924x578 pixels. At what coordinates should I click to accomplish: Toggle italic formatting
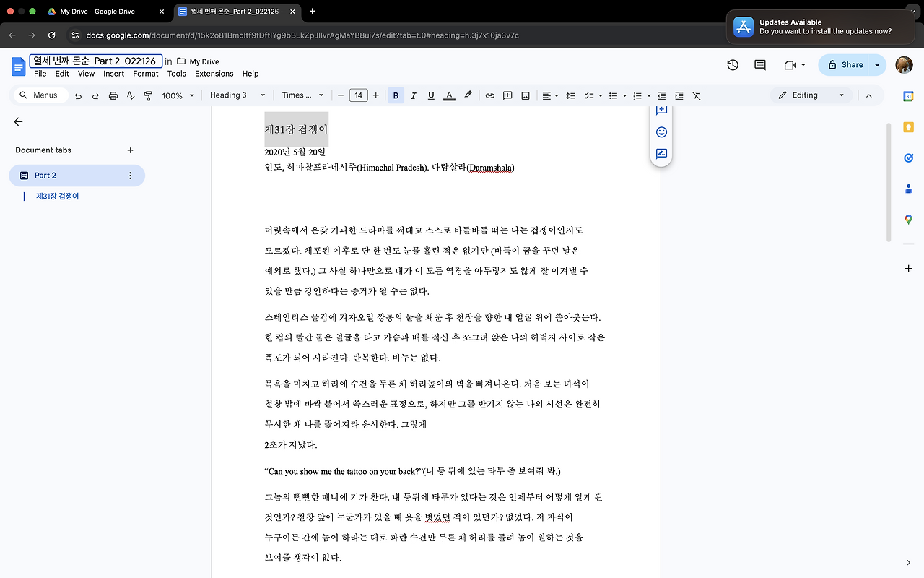point(413,95)
